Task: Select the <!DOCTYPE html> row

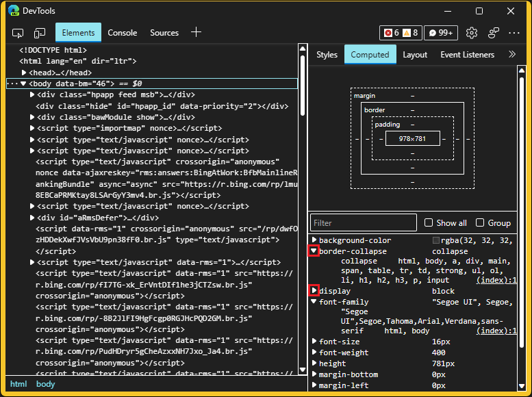Action: click(53, 50)
